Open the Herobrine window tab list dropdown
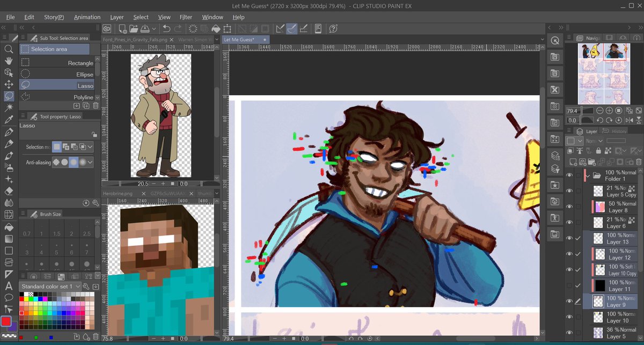Viewport: 644px width, 345px height. coord(216,194)
